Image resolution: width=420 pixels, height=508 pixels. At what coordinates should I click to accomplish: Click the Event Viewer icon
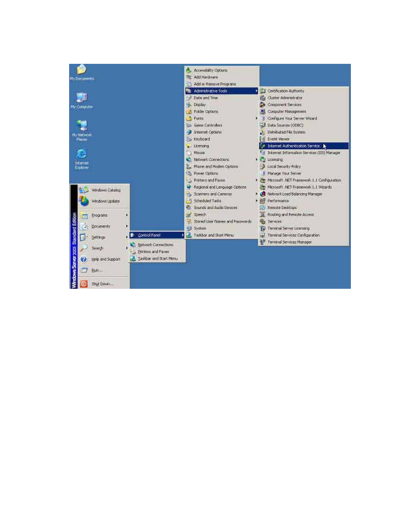(x=263, y=139)
